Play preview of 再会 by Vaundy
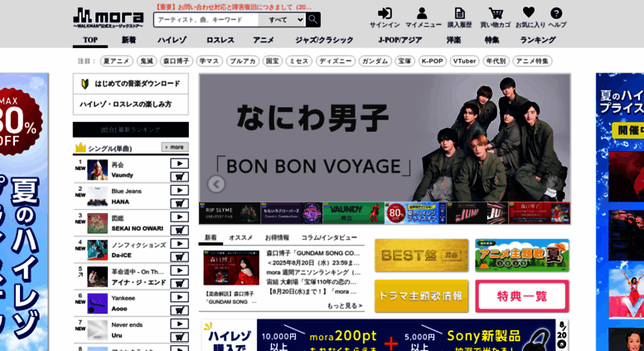This screenshot has height=351, width=644. pyautogui.click(x=180, y=163)
